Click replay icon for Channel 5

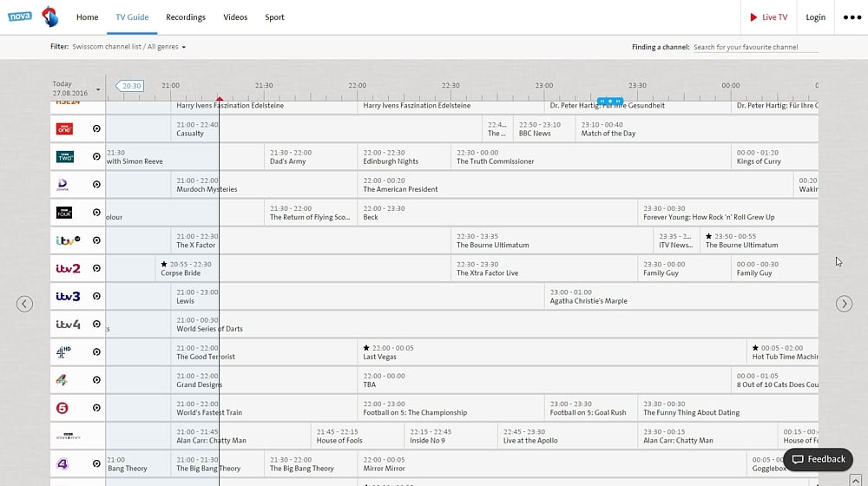tap(96, 408)
